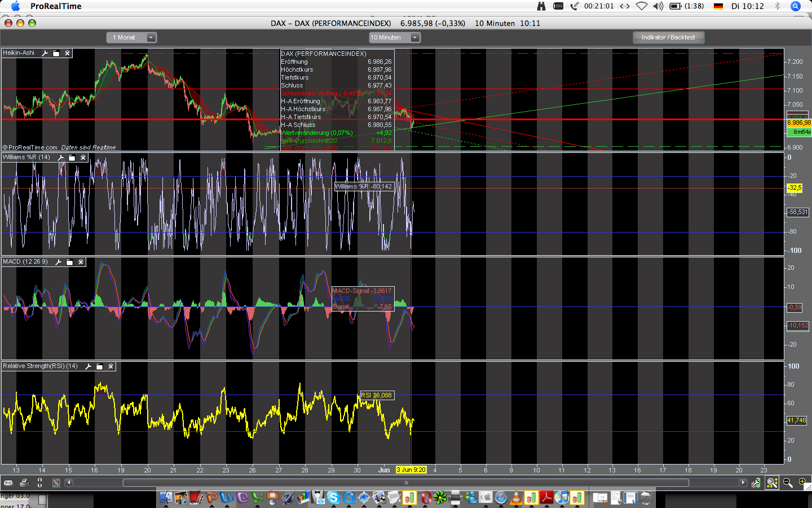This screenshot has height=508, width=812.
Task: Remove the RSI indicator panel
Action: 111,366
